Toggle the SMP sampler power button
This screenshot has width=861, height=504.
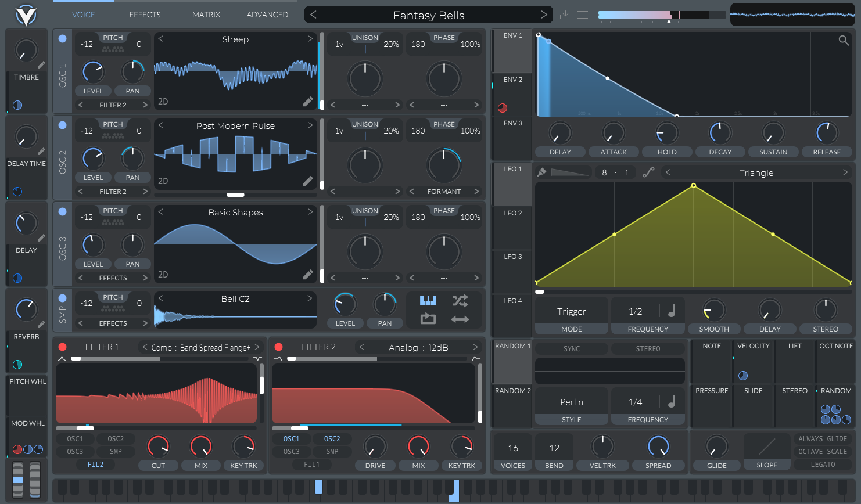click(x=62, y=298)
